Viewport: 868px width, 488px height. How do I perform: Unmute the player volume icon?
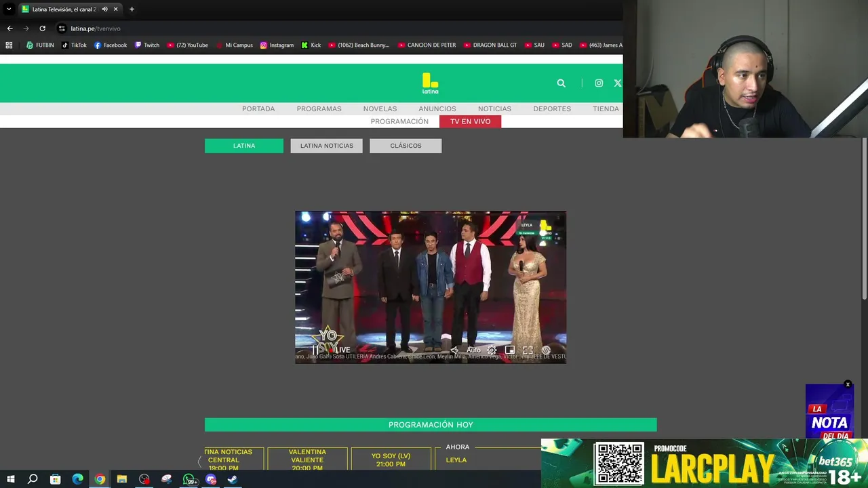tap(454, 350)
